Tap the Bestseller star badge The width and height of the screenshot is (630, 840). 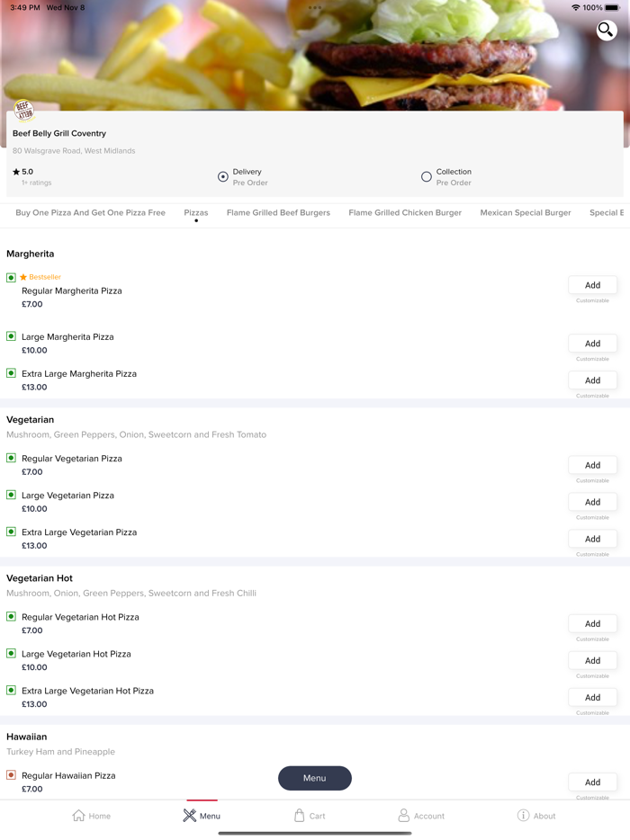click(x=40, y=277)
